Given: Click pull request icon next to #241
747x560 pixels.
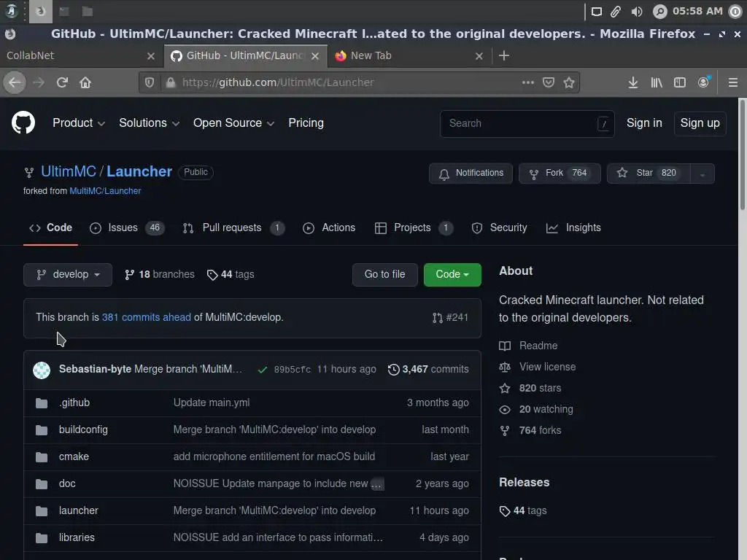Looking at the screenshot, I should click(437, 318).
